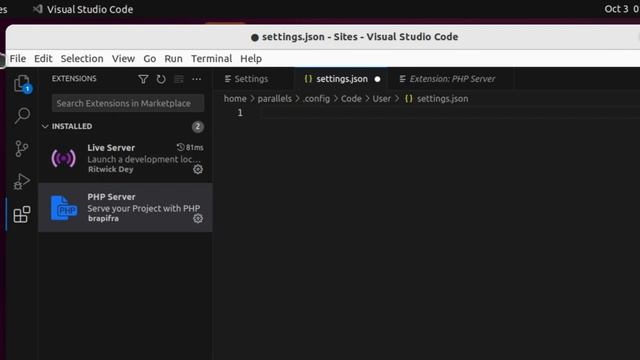Screen dimensions: 640x360
Task: Click the installed count badge 2
Action: (198, 127)
